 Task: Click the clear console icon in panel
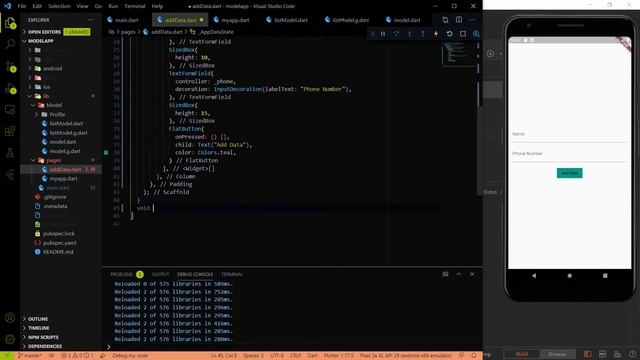point(445,274)
